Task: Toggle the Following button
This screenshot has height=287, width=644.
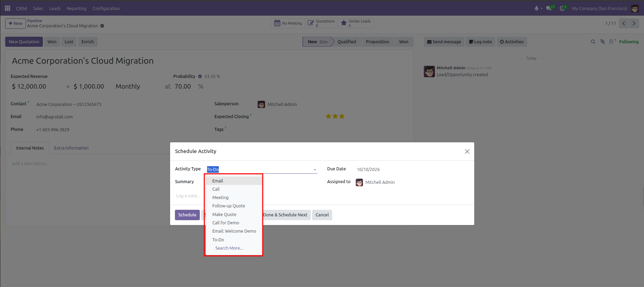Action: (628, 42)
